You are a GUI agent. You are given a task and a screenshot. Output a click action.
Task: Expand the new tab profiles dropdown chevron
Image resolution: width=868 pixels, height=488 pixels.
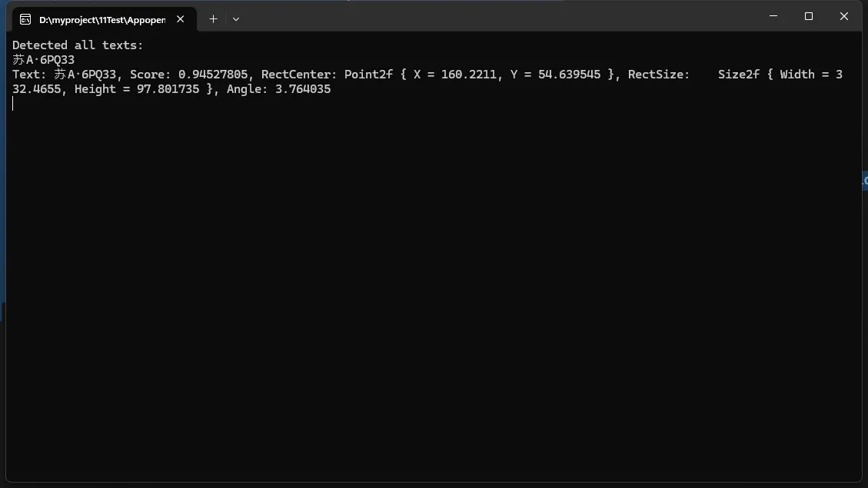(x=236, y=18)
